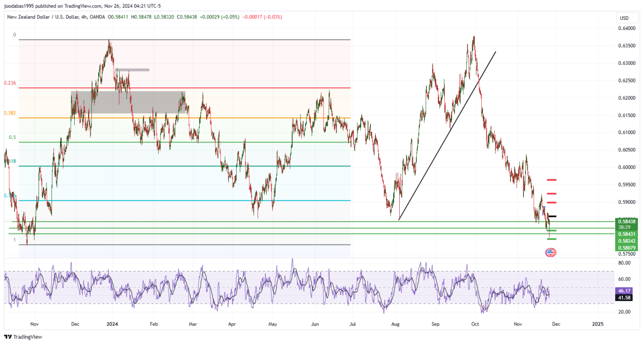Click the 0.61000 price axis label

pyautogui.click(x=627, y=133)
